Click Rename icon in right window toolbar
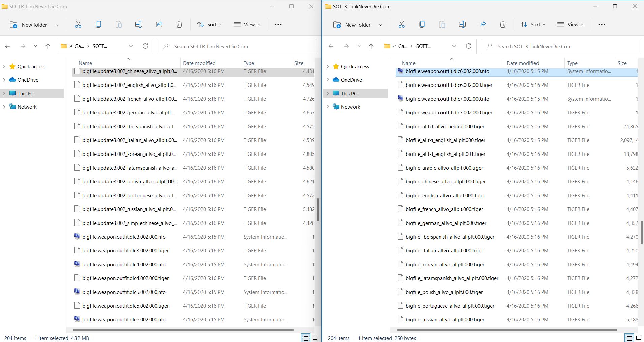This screenshot has height=342, width=644. pos(462,24)
